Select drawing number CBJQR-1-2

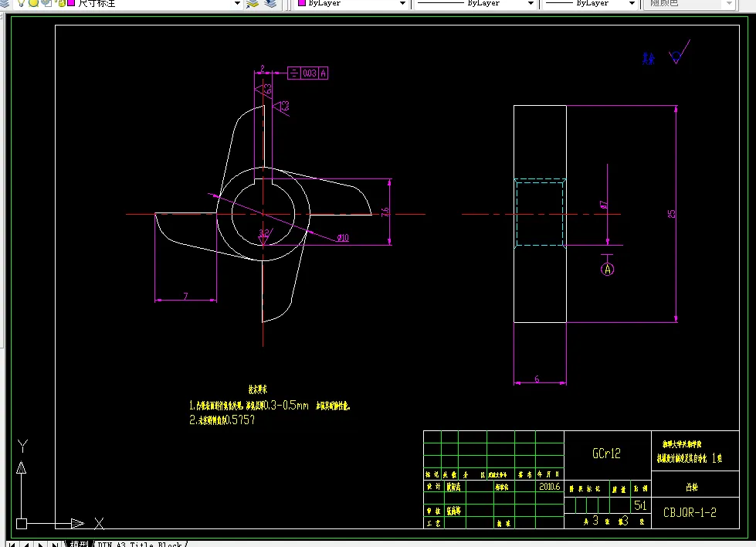690,513
